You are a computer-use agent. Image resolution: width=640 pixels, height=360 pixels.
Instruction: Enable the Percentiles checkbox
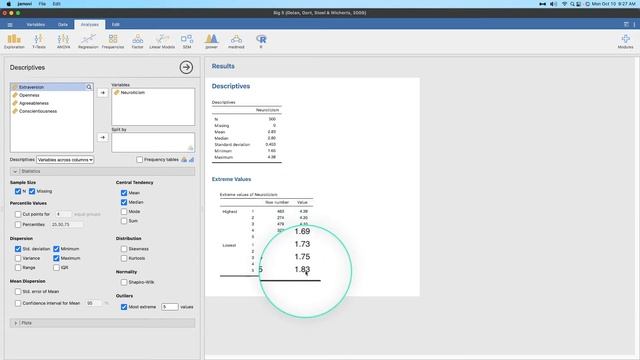(x=18, y=224)
